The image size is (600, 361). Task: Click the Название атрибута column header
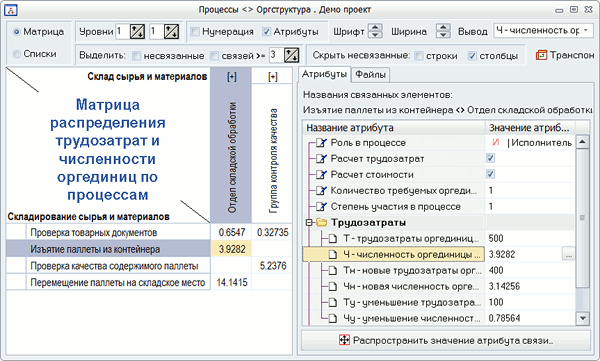(x=394, y=127)
